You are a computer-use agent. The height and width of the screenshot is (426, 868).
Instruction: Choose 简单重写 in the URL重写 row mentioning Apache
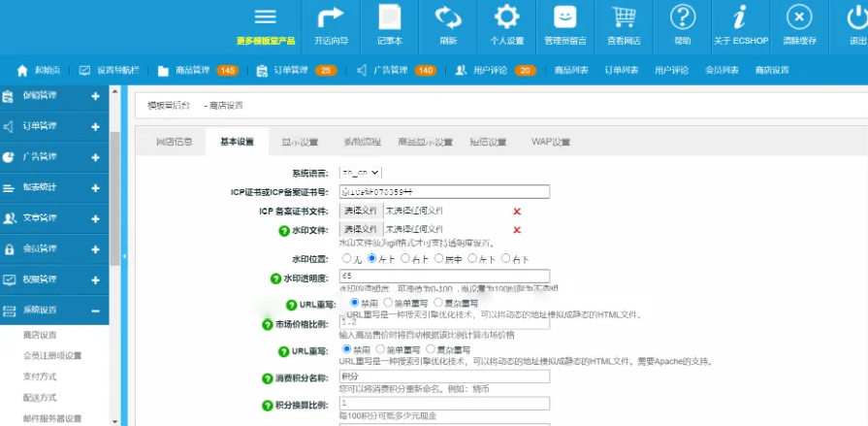(x=380, y=349)
